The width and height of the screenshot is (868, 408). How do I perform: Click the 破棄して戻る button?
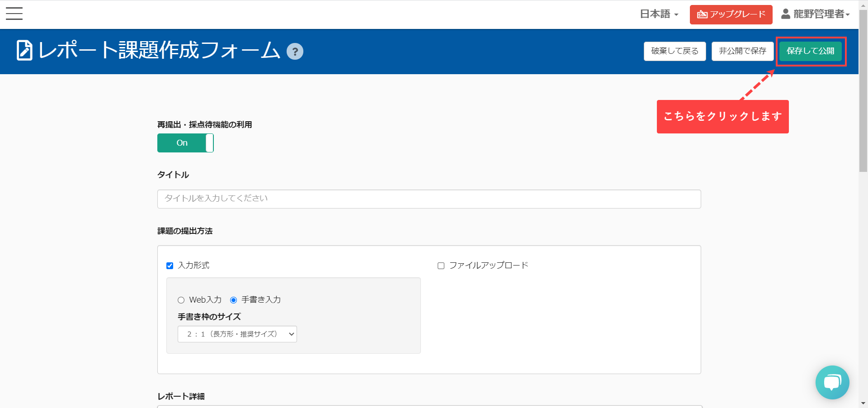[675, 51]
